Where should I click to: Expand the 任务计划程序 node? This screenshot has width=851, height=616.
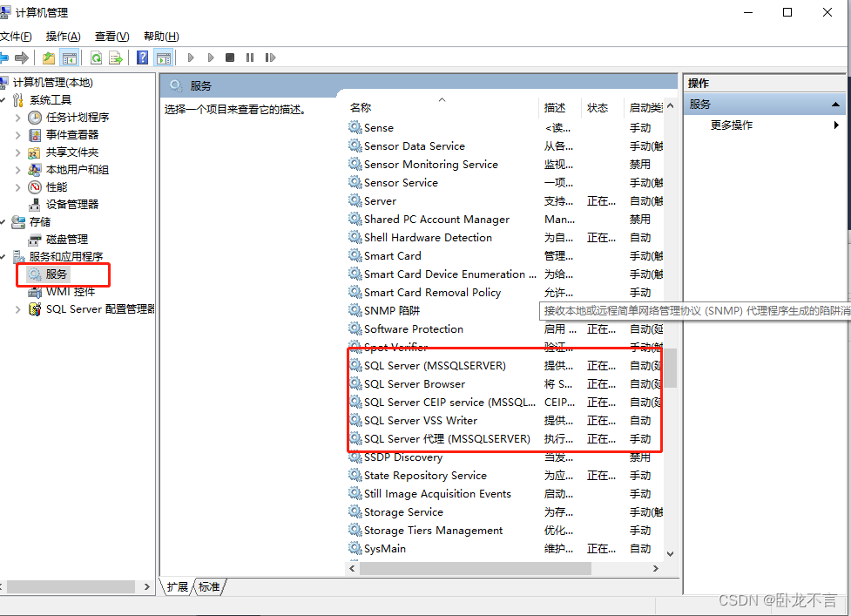[18, 118]
